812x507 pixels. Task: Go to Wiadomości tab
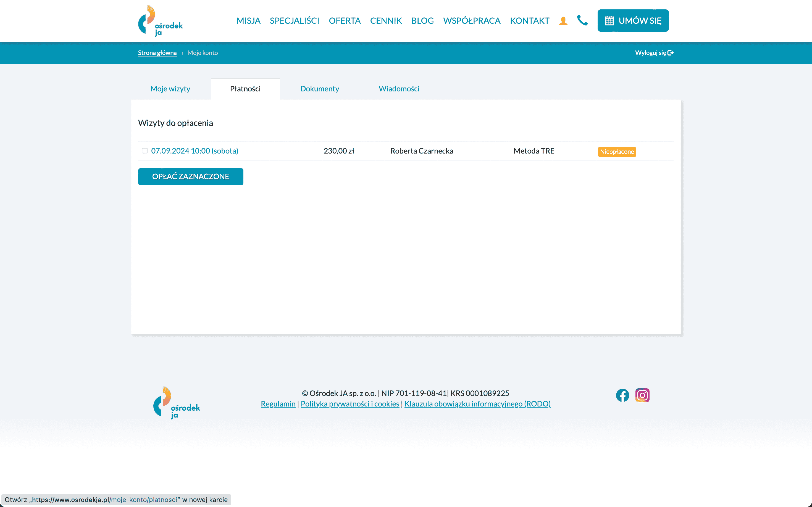coord(399,89)
